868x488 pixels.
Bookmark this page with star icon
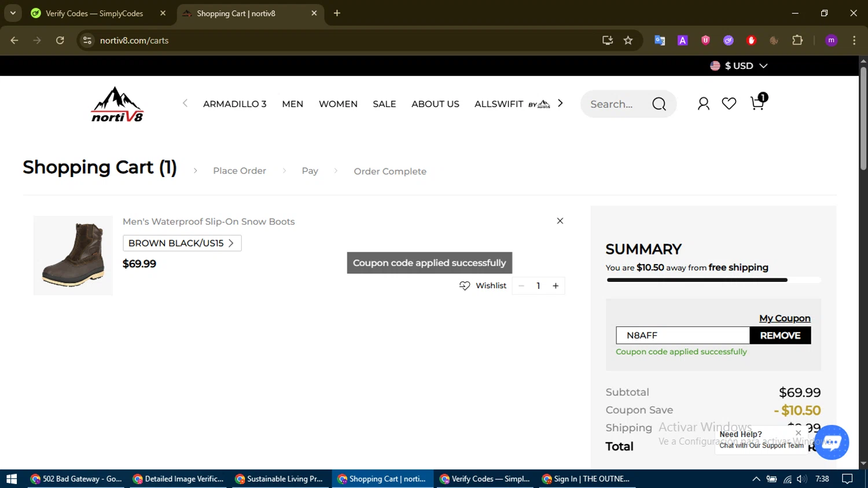(628, 41)
